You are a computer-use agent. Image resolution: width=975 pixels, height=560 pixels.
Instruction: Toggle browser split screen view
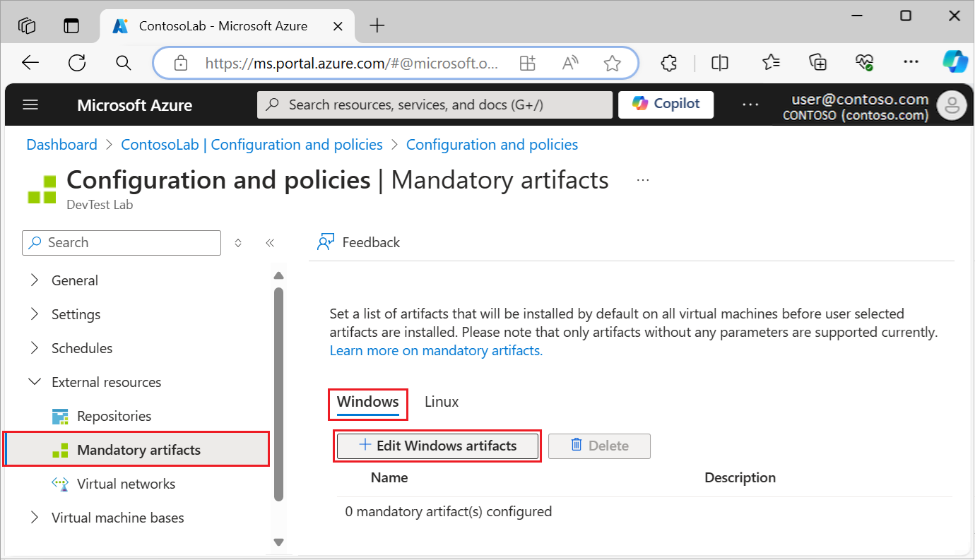tap(720, 63)
